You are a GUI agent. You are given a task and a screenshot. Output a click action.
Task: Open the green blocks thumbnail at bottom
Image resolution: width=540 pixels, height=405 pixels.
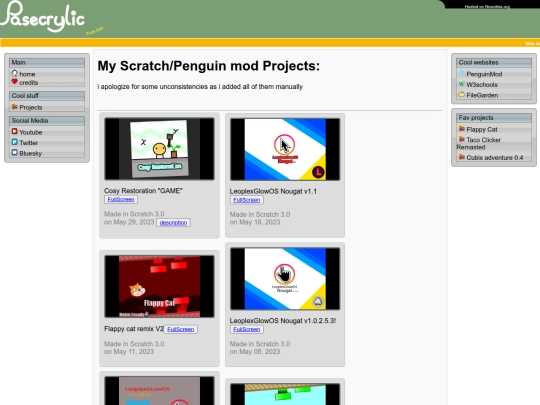[x=285, y=394]
